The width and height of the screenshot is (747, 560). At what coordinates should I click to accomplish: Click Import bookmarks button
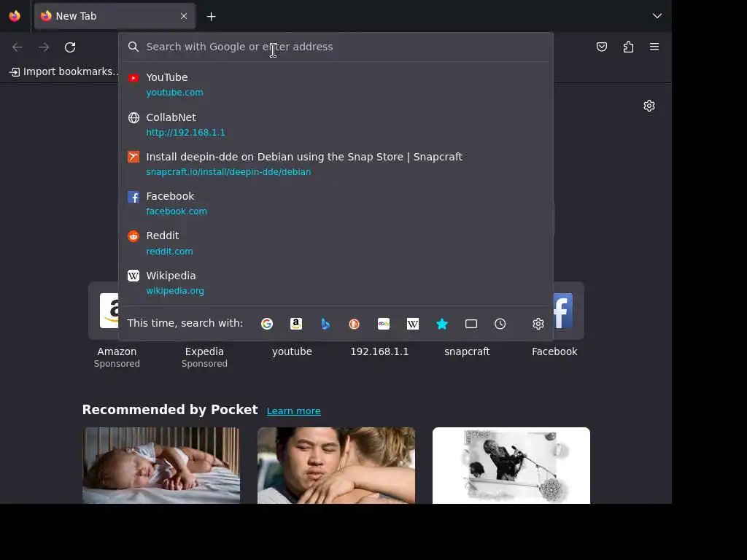click(64, 72)
